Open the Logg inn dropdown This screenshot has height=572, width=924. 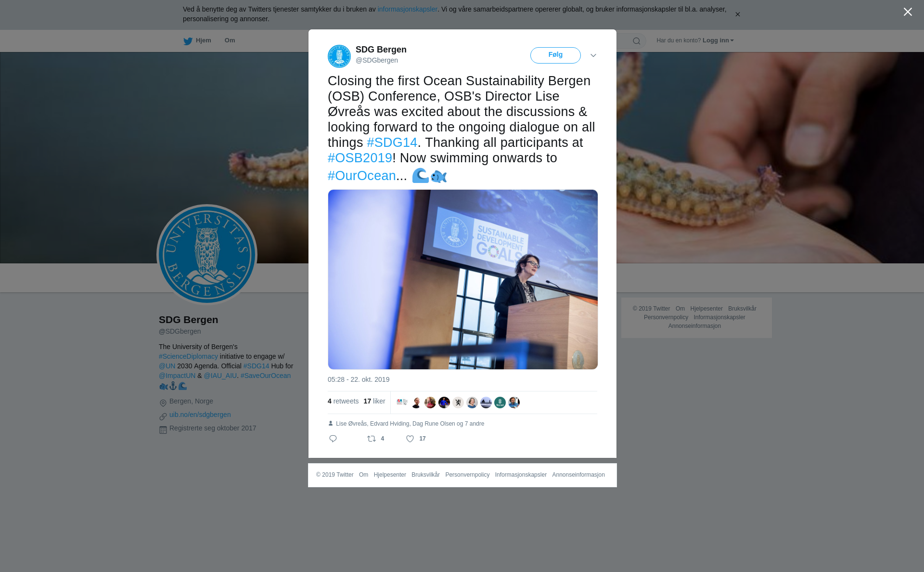pos(718,40)
